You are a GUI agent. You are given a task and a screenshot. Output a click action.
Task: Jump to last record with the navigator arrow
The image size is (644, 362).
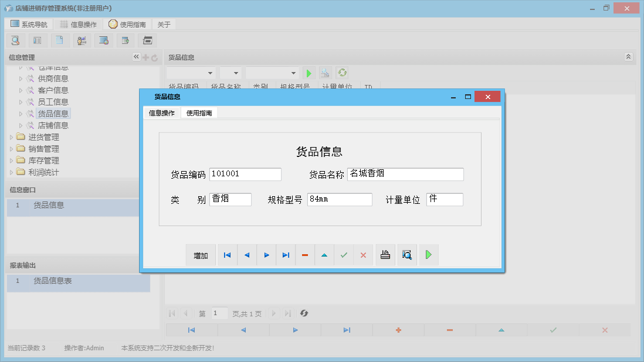coord(286,255)
